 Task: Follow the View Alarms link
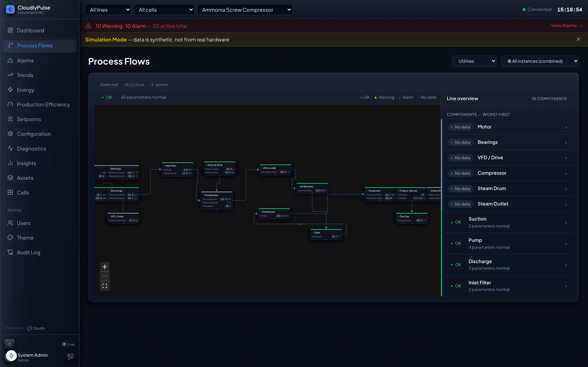coord(566,26)
